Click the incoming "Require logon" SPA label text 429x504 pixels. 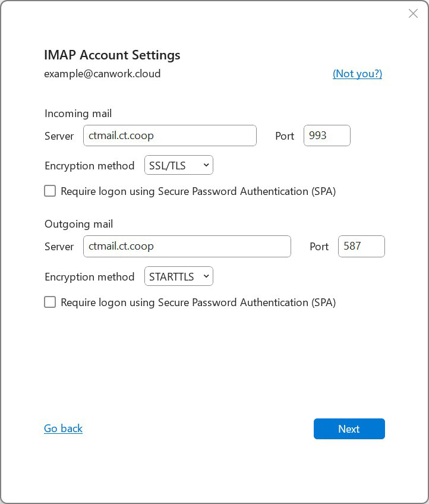(198, 191)
